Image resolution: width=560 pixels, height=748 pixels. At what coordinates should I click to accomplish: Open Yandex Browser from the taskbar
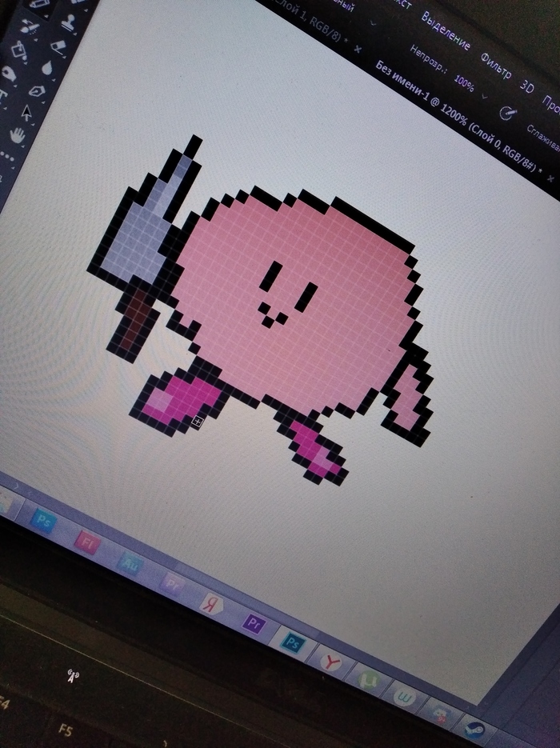[330, 662]
